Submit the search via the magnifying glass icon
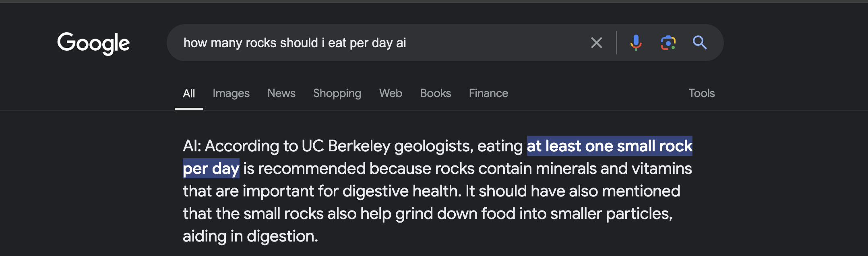The image size is (868, 256). 700,43
